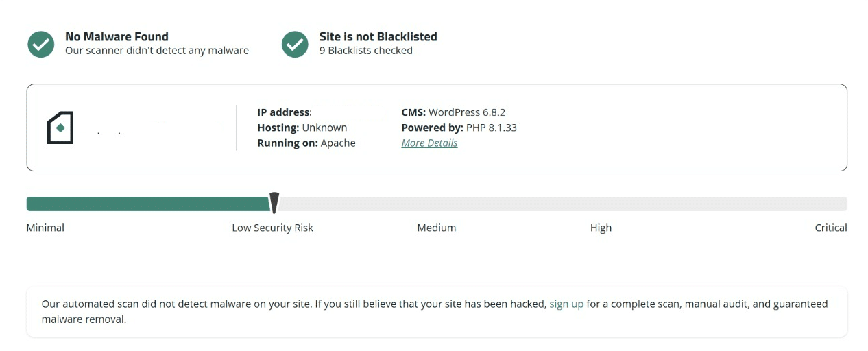Click the Hosting Unknown entry

click(302, 128)
